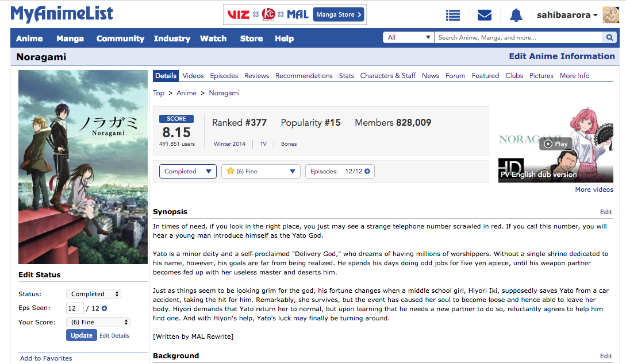Click the More videos link

click(594, 189)
